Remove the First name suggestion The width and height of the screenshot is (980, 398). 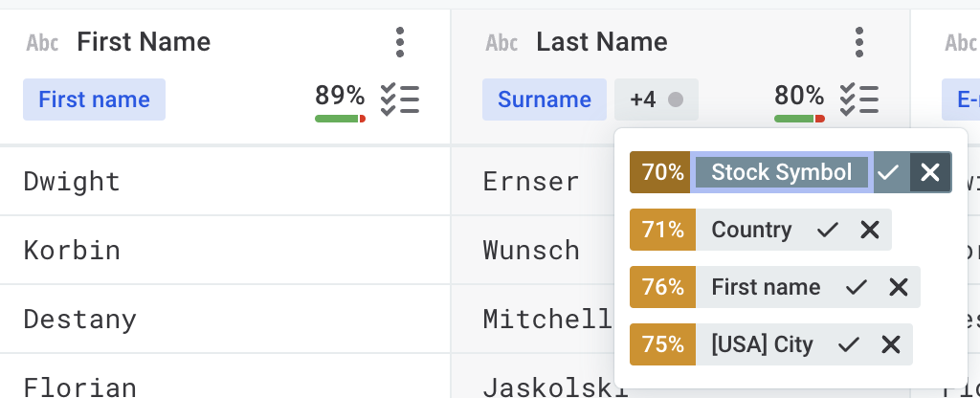pos(899,287)
